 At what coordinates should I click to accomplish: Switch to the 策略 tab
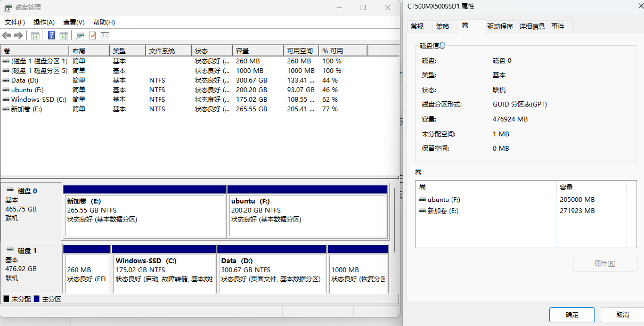443,27
